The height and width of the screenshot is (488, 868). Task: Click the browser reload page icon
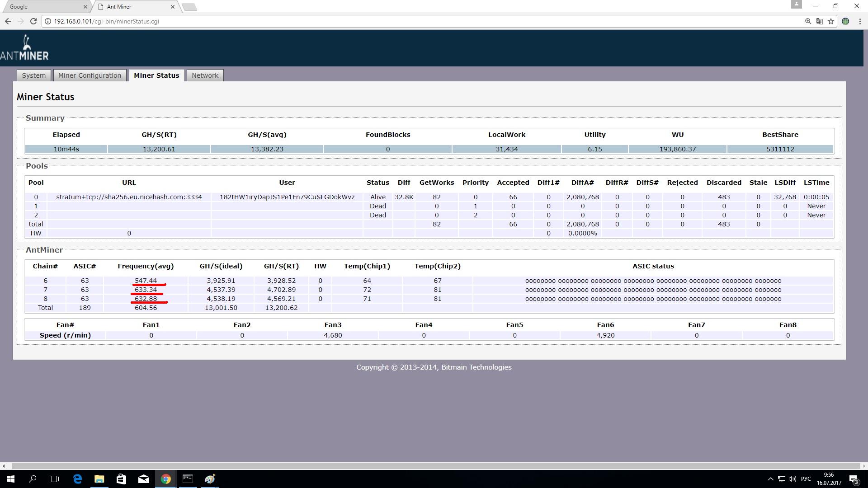click(33, 21)
